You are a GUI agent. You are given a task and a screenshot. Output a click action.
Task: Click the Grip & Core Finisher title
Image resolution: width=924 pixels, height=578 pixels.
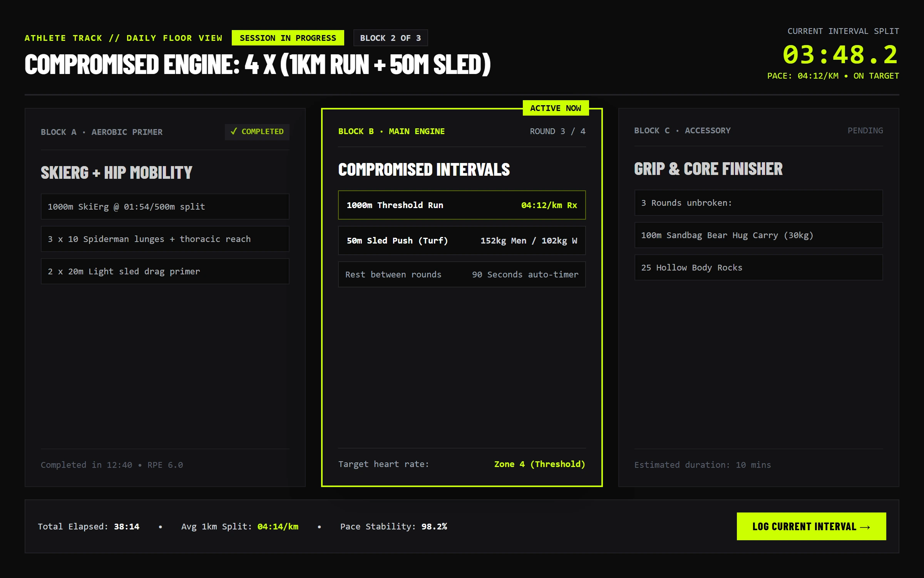[708, 169]
